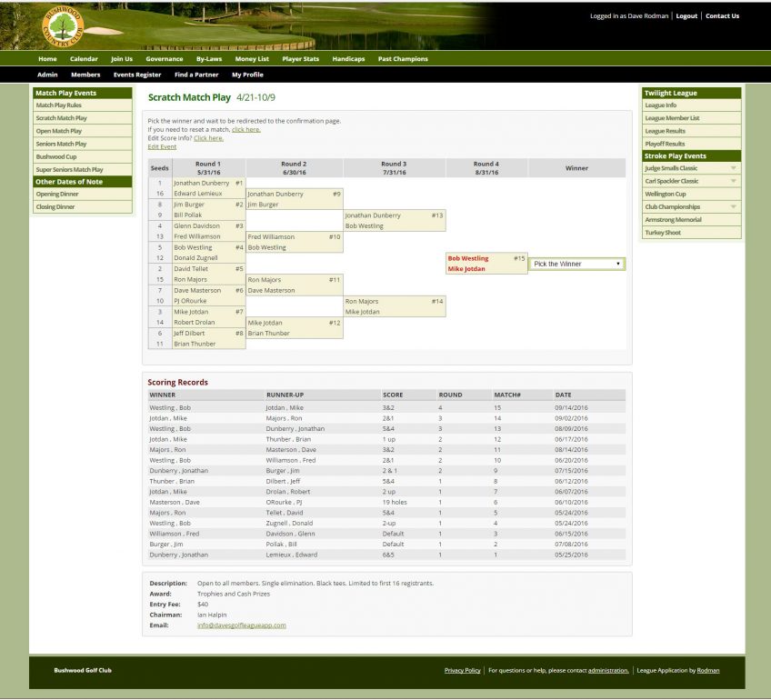Click Logout in the top bar
This screenshot has height=700, width=771.
(x=686, y=15)
